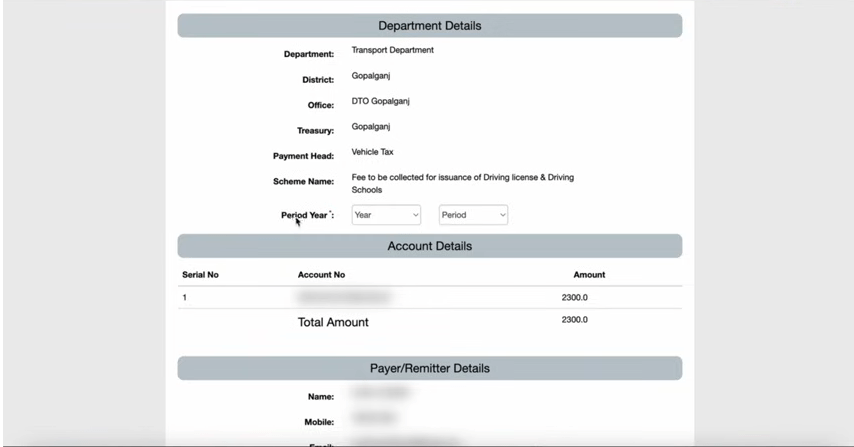Click the Payer/Remitter Details header

[x=429, y=368]
